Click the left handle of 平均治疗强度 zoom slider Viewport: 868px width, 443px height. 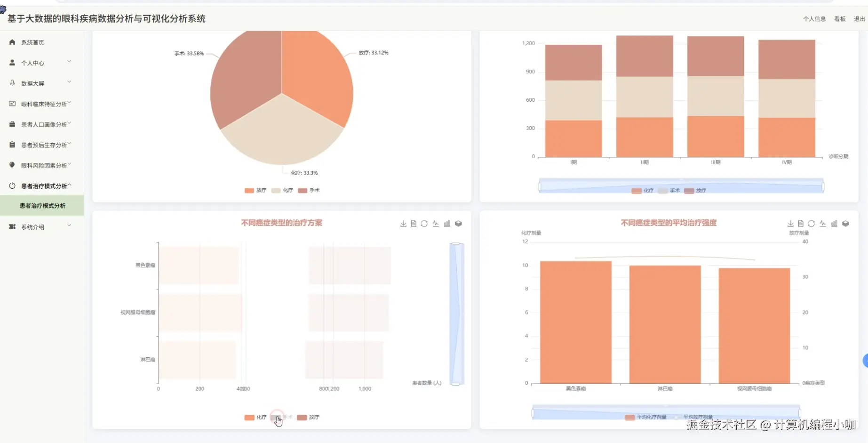[533, 413]
